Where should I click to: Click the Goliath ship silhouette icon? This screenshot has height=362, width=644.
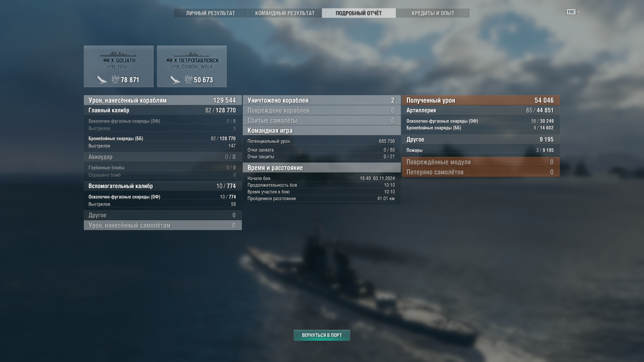pos(118,54)
